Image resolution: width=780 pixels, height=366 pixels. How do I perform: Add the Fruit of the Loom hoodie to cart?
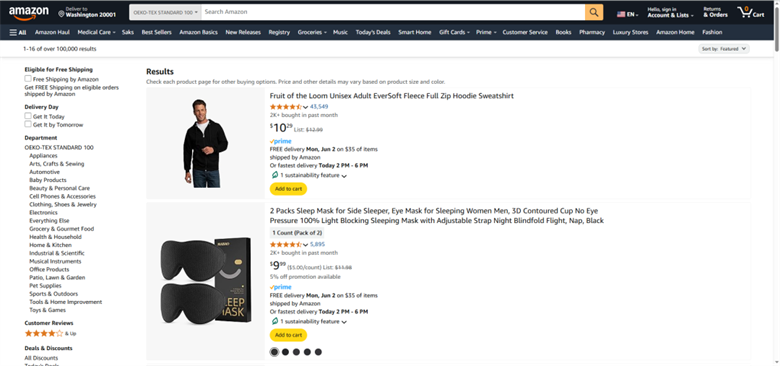click(289, 189)
